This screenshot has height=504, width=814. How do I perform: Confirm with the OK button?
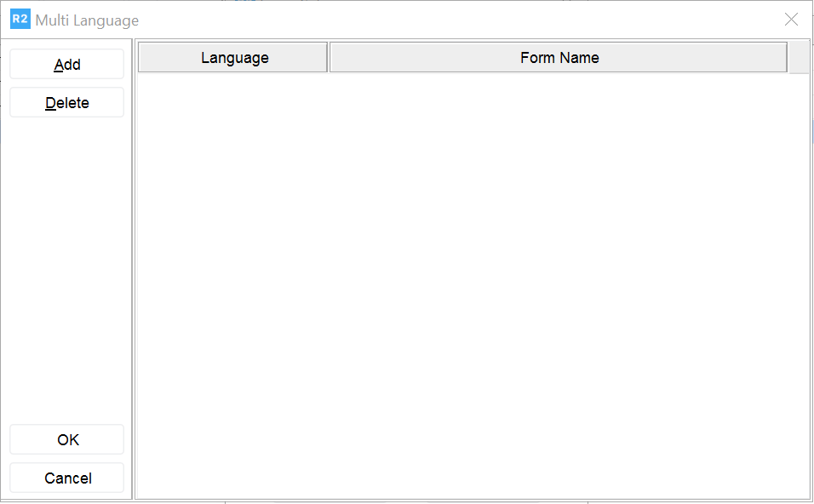[x=67, y=439]
